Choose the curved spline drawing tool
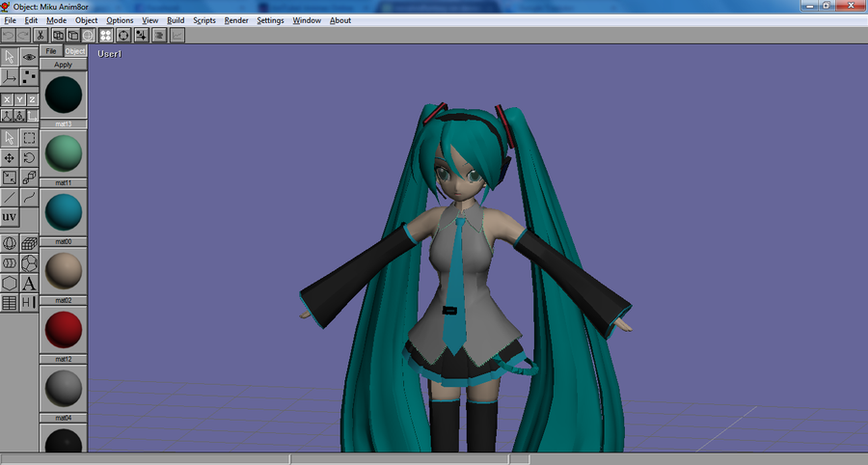Screen dimensions: 868x465 [x=29, y=197]
